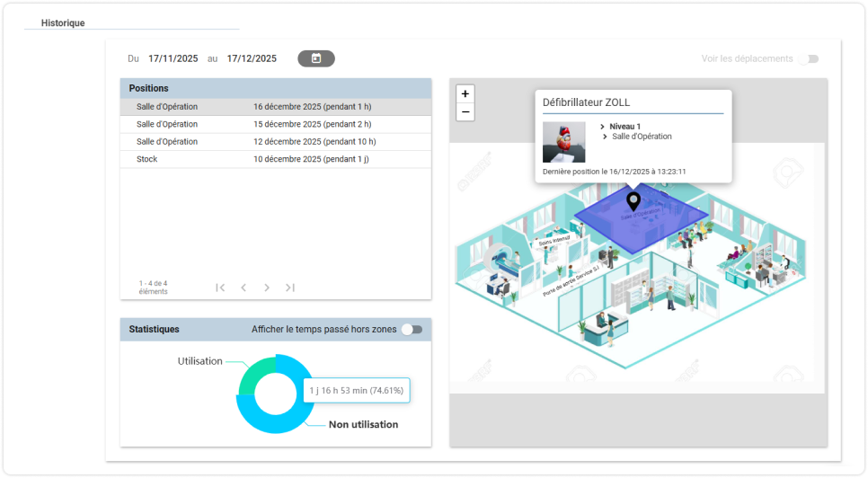
Task: Click the Soins intensif map label
Action: tap(554, 241)
